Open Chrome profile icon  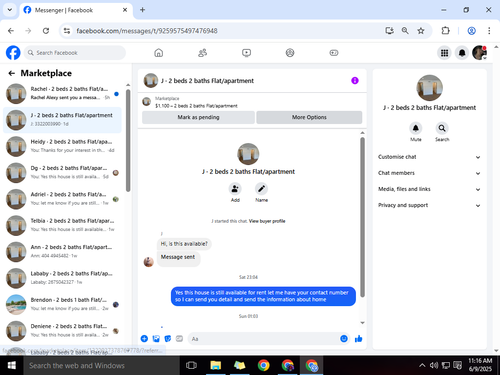pyautogui.click(x=471, y=31)
